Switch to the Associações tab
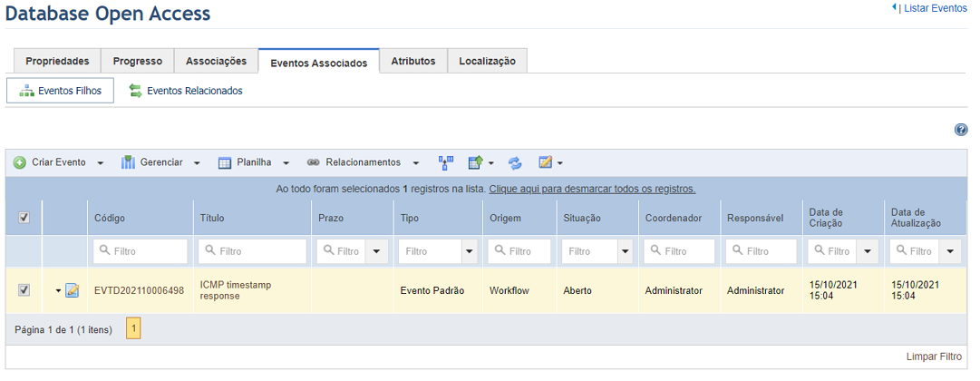This screenshot has height=381, width=980. click(x=217, y=62)
